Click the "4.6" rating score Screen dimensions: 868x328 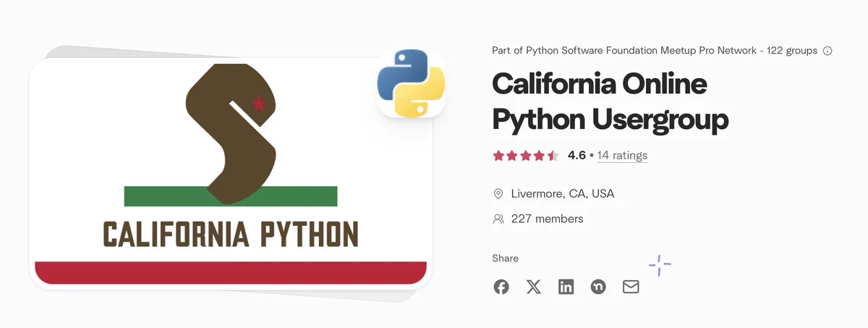click(x=576, y=155)
